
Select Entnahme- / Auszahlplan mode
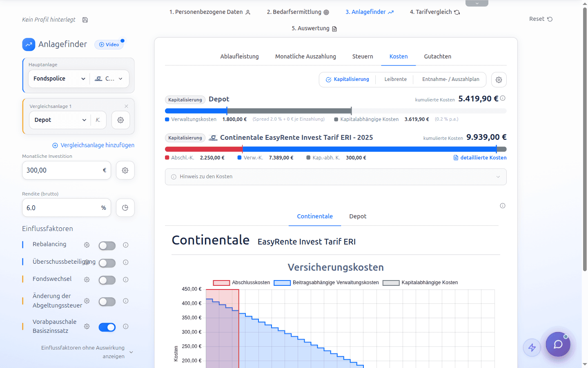coord(450,79)
